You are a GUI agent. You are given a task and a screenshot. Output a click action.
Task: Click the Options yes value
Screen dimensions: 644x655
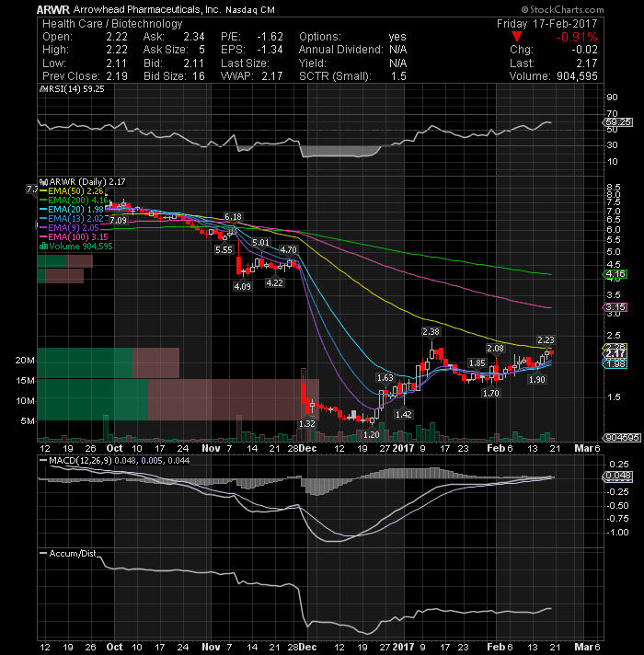[397, 37]
